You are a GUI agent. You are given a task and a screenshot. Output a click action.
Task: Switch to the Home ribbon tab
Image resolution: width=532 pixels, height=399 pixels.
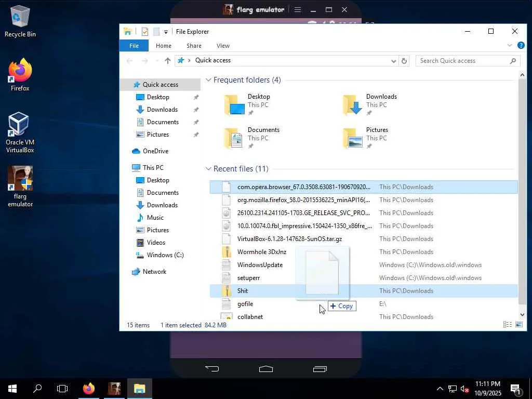tap(164, 46)
